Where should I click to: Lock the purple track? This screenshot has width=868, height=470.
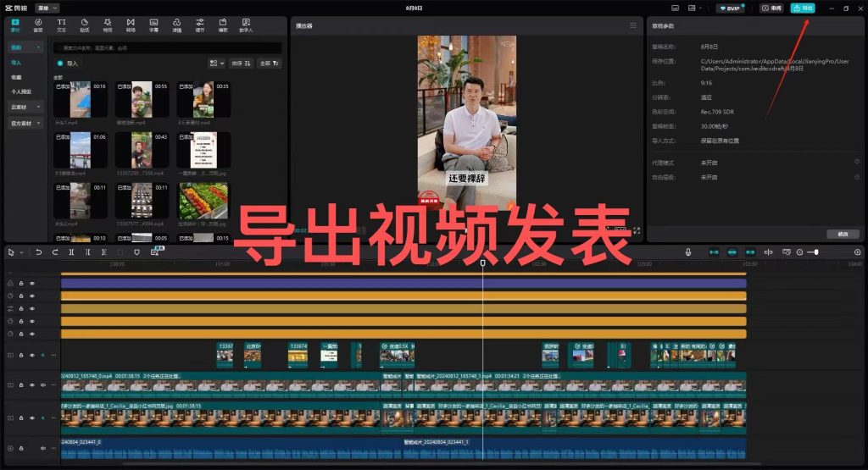pyautogui.click(x=21, y=283)
